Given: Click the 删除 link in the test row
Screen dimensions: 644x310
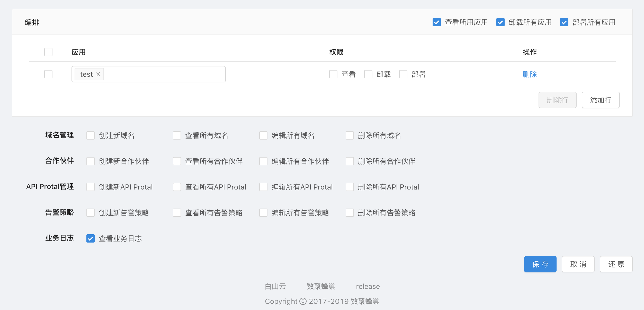Looking at the screenshot, I should (530, 74).
